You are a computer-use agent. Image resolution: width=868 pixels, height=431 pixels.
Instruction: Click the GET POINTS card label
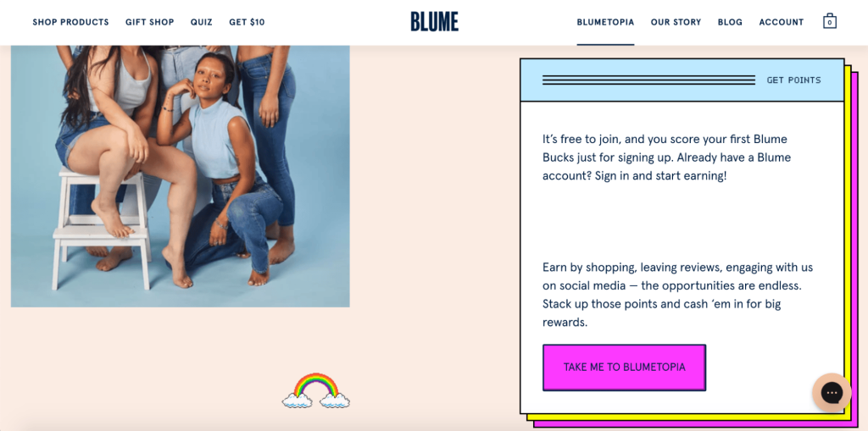793,80
